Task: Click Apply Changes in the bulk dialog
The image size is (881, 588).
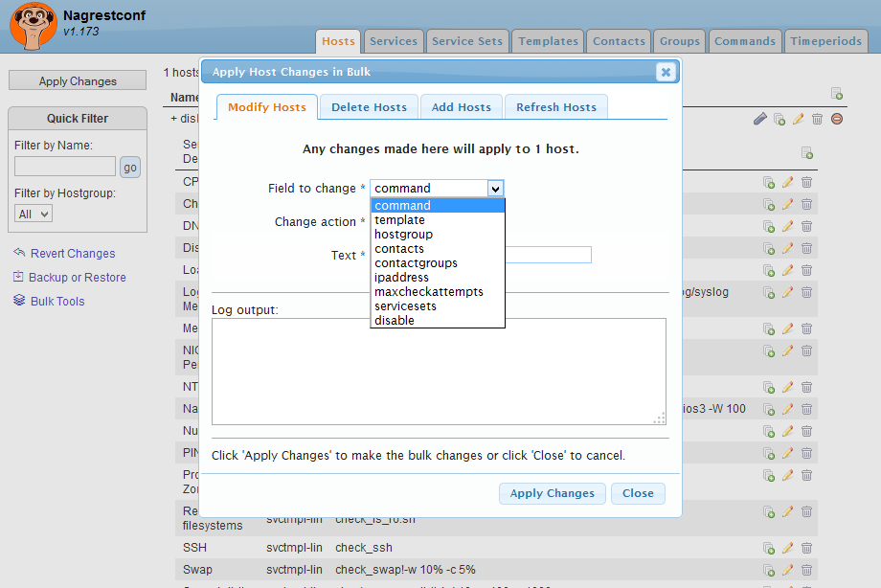Action: coord(552,493)
